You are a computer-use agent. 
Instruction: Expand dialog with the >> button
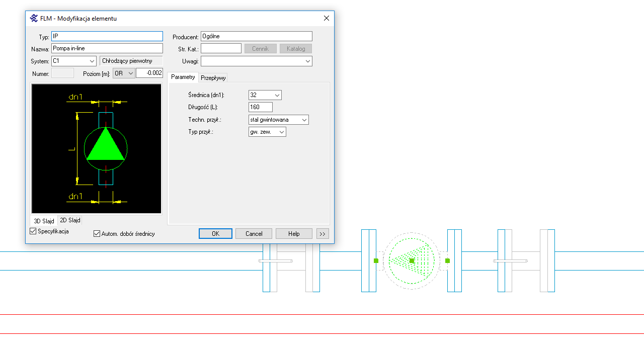[x=323, y=234]
